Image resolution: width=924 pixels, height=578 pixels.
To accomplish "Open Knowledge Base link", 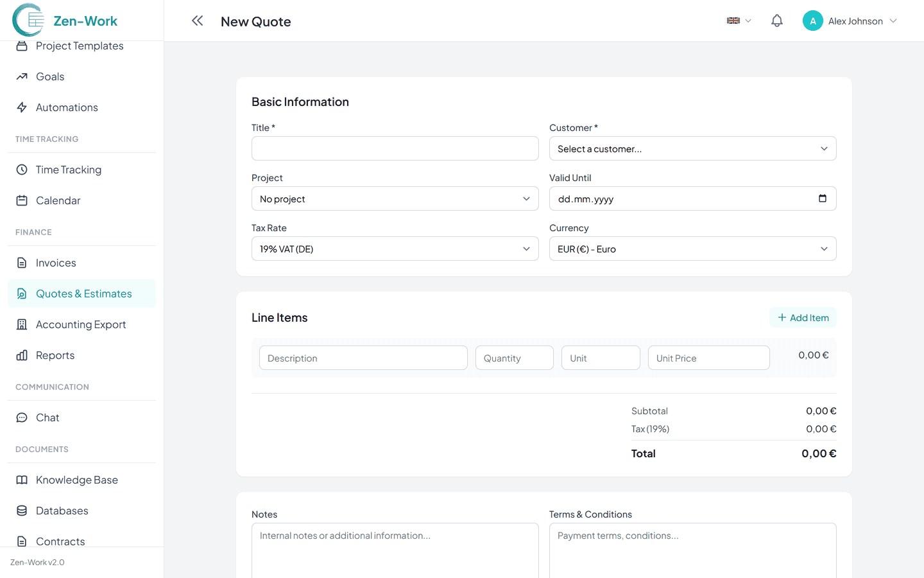I will coord(77,480).
